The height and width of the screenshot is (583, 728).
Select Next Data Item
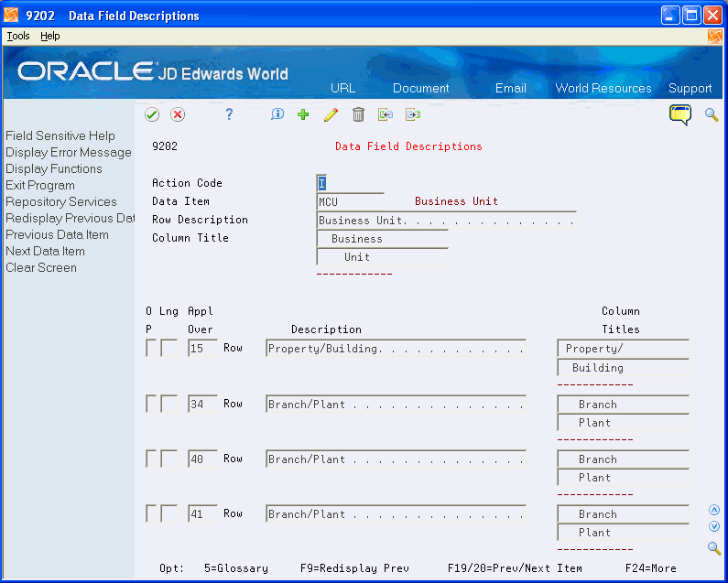click(45, 251)
